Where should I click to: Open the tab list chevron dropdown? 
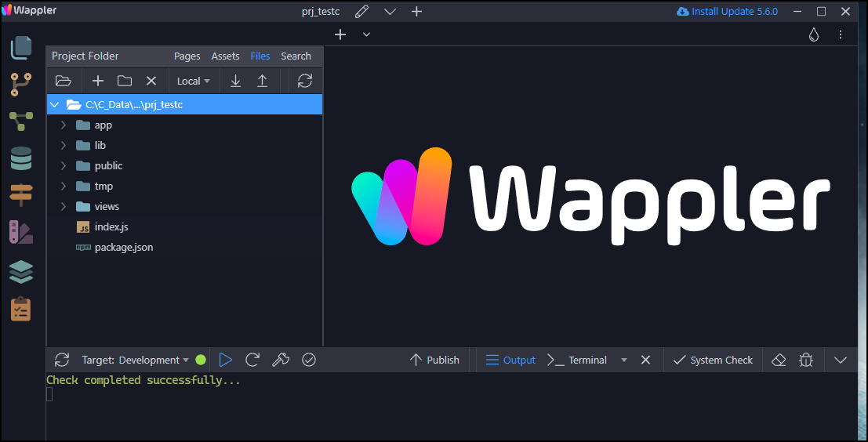pyautogui.click(x=366, y=34)
